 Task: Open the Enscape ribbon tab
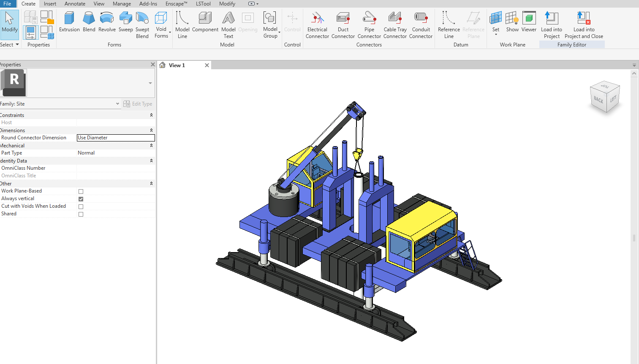coord(176,4)
